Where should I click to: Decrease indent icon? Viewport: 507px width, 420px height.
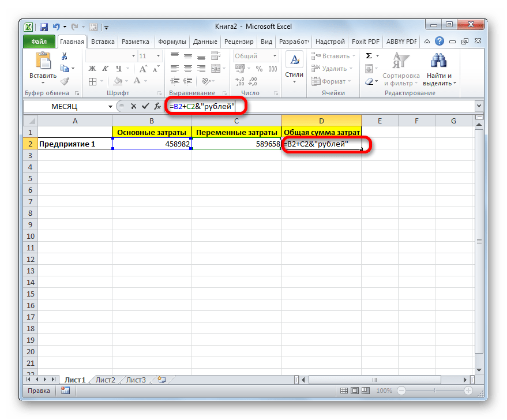pos(175,81)
